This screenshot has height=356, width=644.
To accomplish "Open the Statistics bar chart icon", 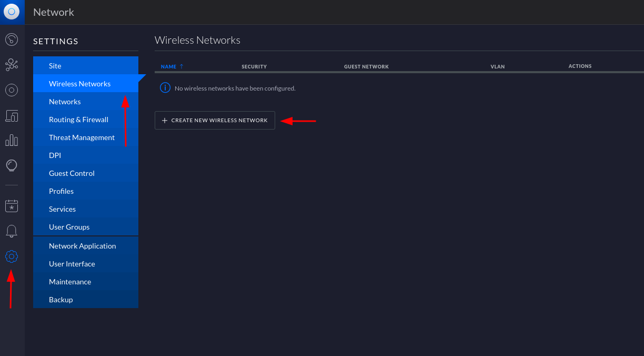I will [12, 141].
